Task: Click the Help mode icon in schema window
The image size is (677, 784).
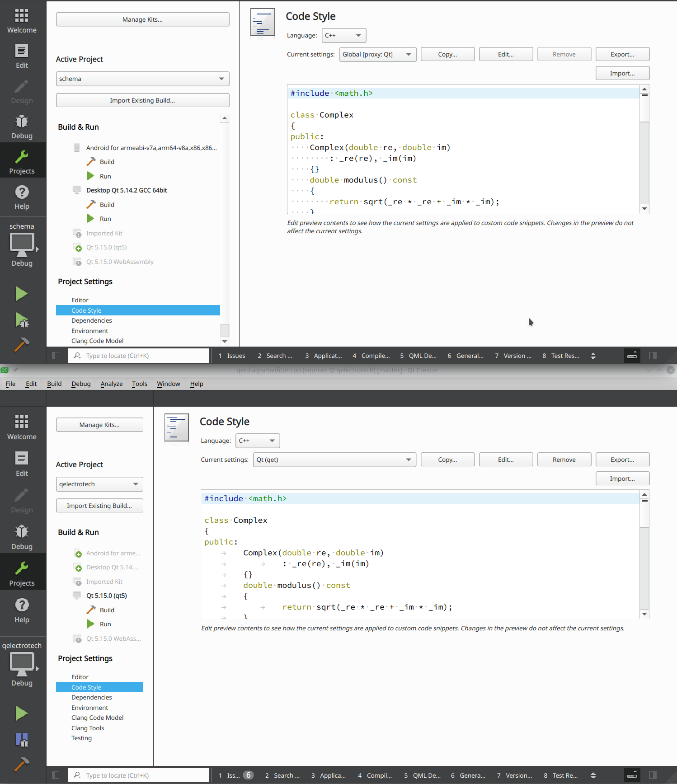Action: click(x=22, y=197)
